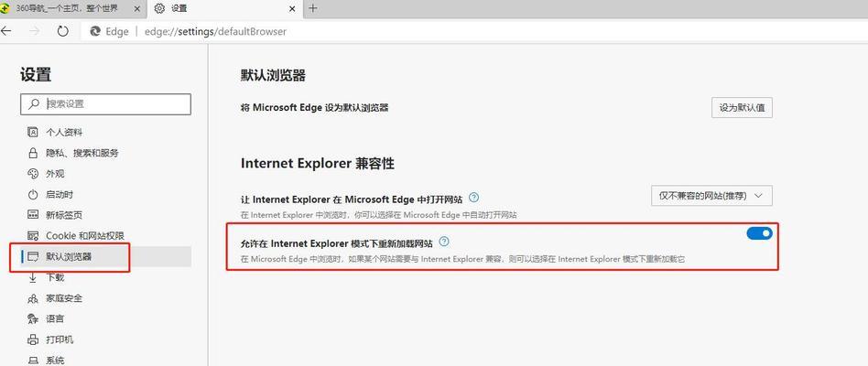Click help icon beside 在 Microsoft Edge 中打开网站
Screen dimensions: 868x366
tap(474, 198)
